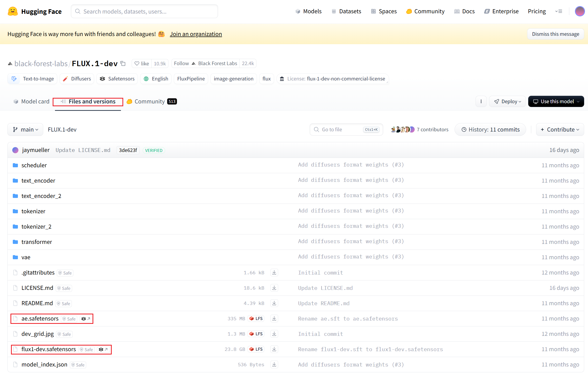Follow Black Forest Labs

coord(206,63)
